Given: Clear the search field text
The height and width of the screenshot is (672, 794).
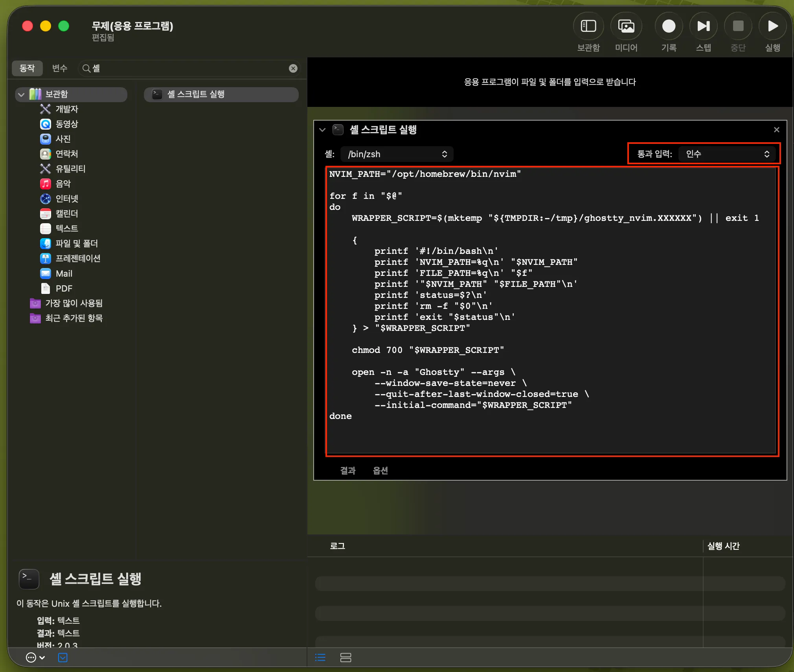Looking at the screenshot, I should point(293,68).
